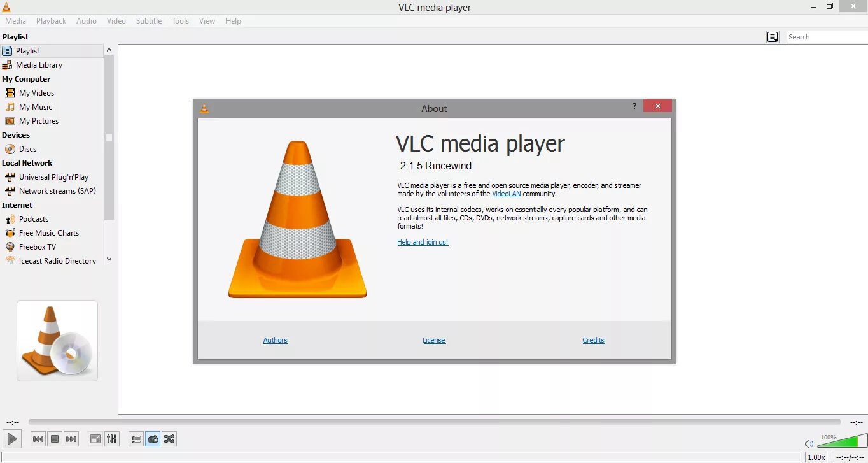Skip to next media in playlist
The height and width of the screenshot is (463, 868).
71,439
